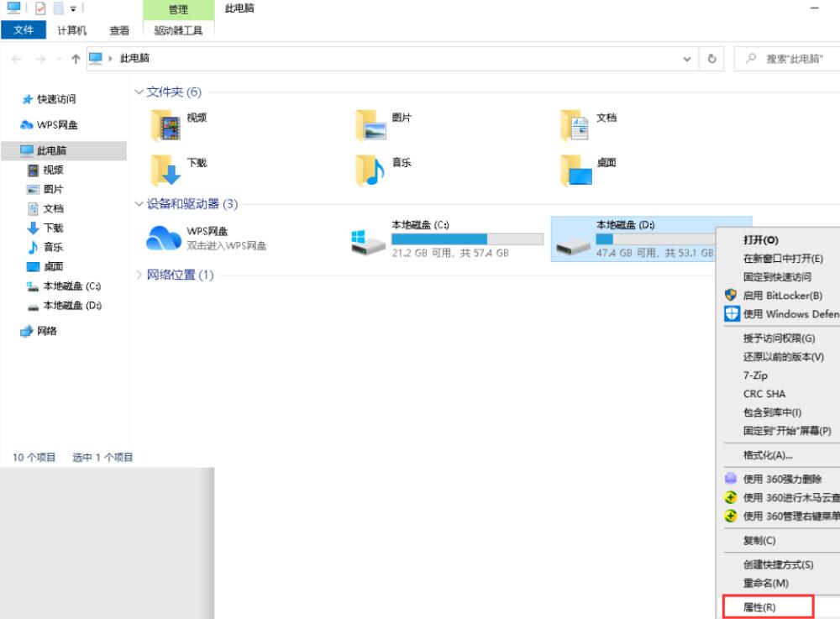Switch to the 计算机 ribbon tab
The width and height of the screenshot is (840, 619).
(71, 30)
